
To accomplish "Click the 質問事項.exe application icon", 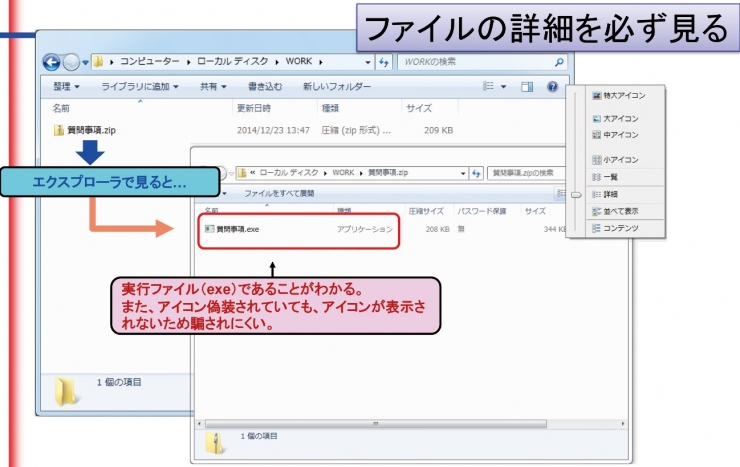I will click(x=210, y=229).
